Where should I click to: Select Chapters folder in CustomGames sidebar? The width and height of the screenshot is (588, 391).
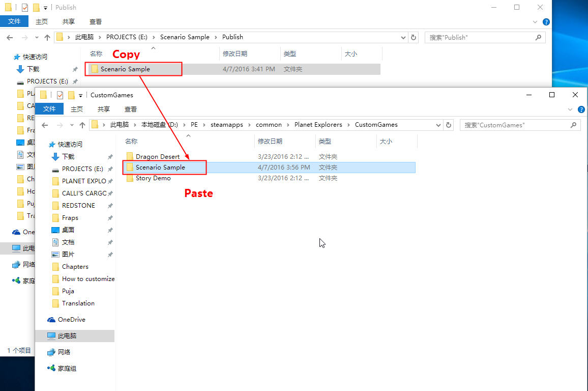click(75, 267)
